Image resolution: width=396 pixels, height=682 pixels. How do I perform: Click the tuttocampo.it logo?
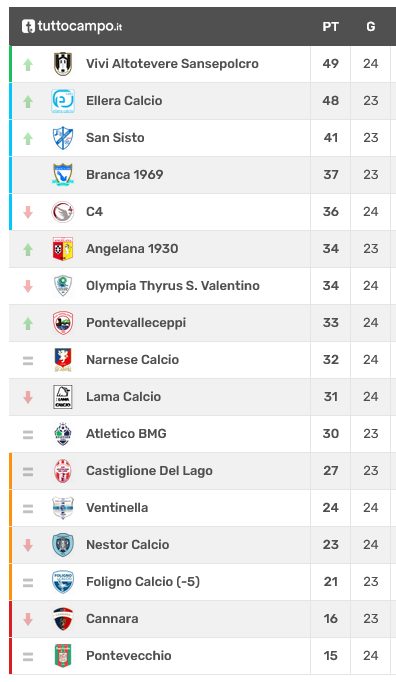coord(72,26)
